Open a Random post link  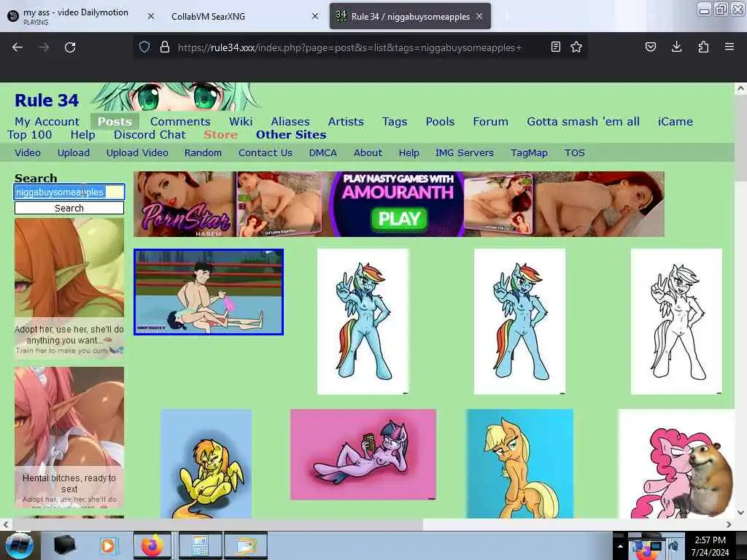[x=203, y=153]
